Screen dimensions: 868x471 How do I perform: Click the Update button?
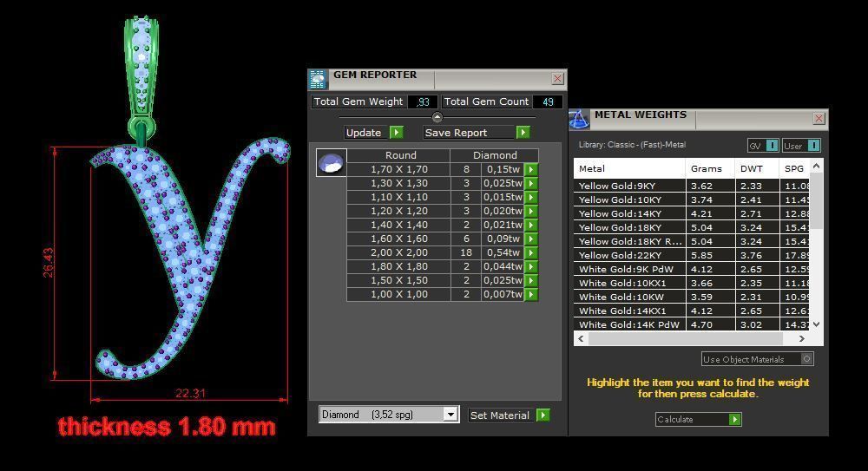tap(367, 132)
